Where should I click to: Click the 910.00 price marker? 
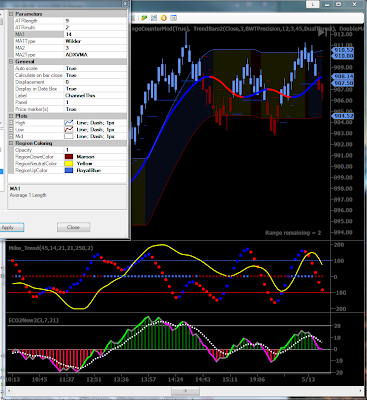[343, 56]
